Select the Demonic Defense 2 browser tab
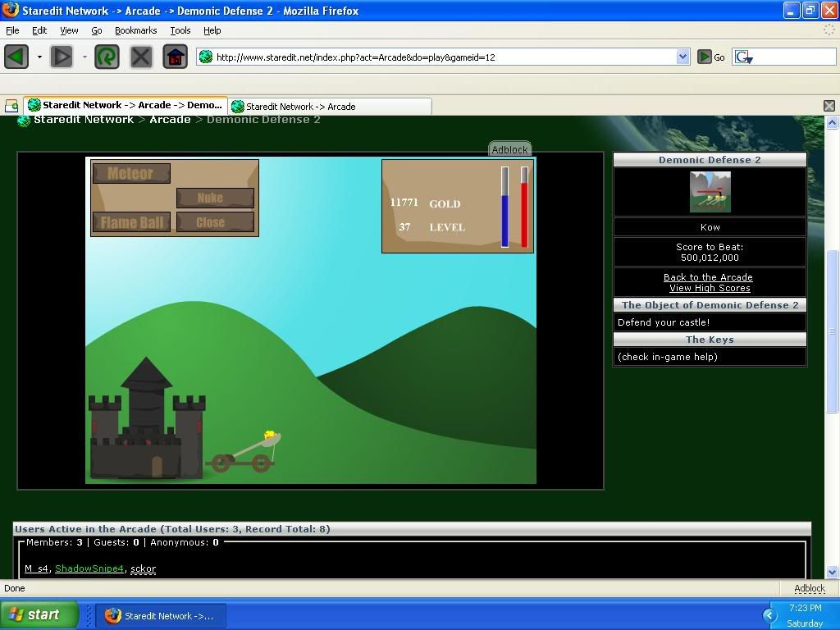The width and height of the screenshot is (840, 630). pos(126,106)
